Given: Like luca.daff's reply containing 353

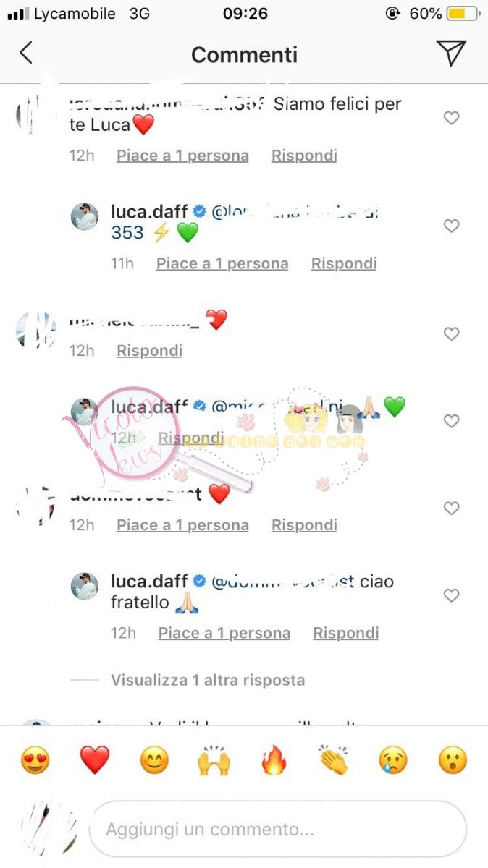Looking at the screenshot, I should click(451, 226).
